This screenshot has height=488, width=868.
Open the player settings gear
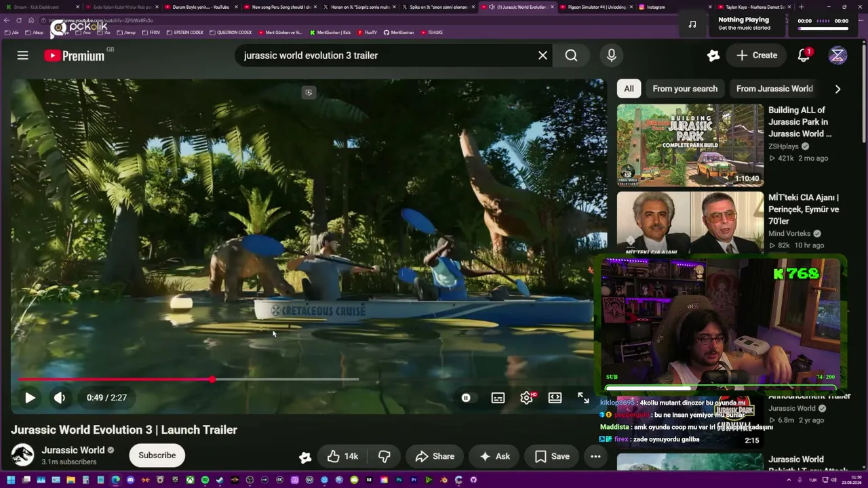point(527,398)
